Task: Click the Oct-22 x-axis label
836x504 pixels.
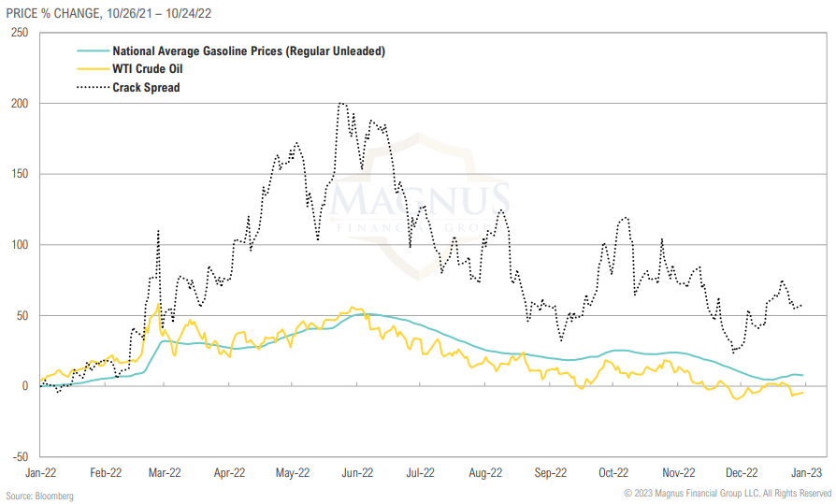Action: pyautogui.click(x=613, y=473)
